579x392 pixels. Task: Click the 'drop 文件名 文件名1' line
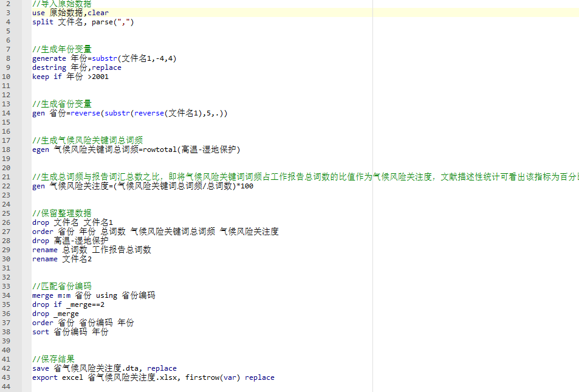click(72, 222)
